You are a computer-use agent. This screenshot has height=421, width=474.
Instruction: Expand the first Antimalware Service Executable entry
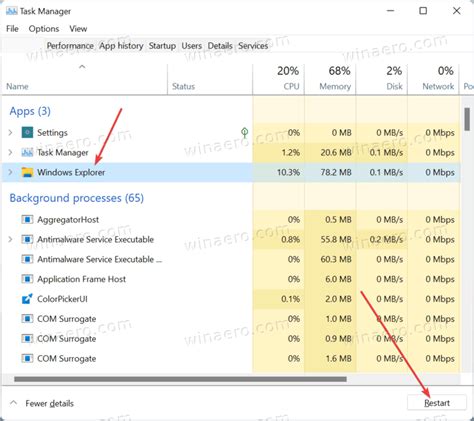coord(10,239)
